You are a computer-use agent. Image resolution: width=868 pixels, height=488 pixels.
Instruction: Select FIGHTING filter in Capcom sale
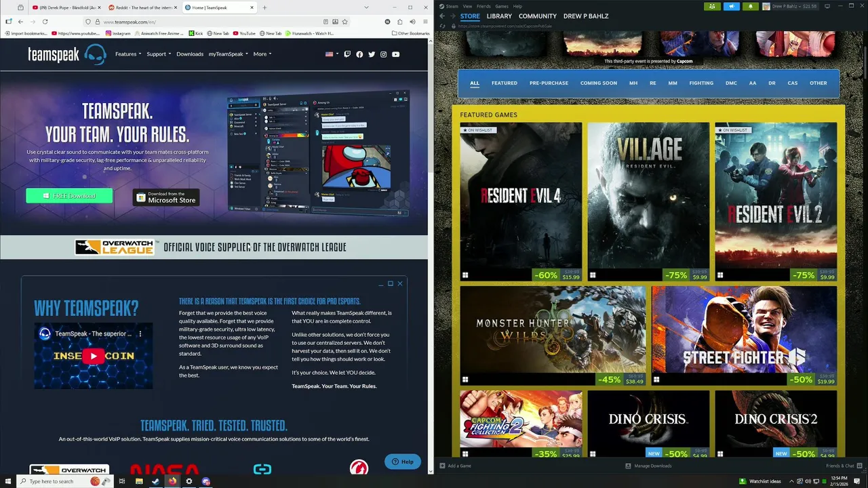[701, 83]
